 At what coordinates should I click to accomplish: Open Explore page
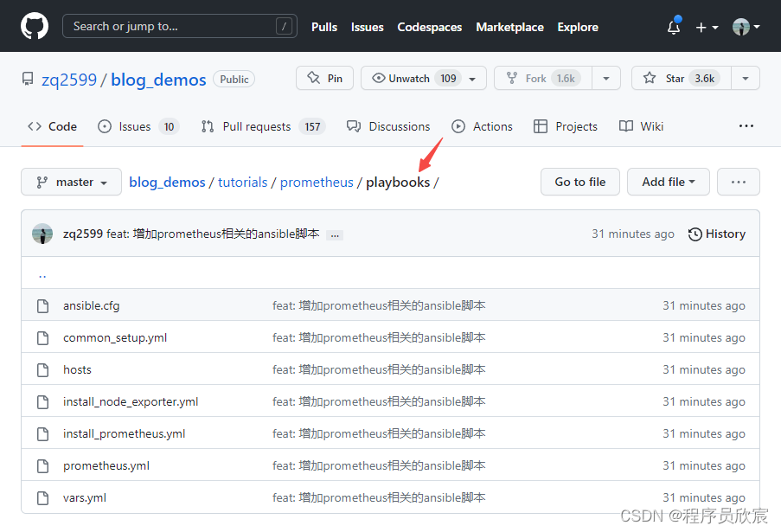click(x=578, y=27)
